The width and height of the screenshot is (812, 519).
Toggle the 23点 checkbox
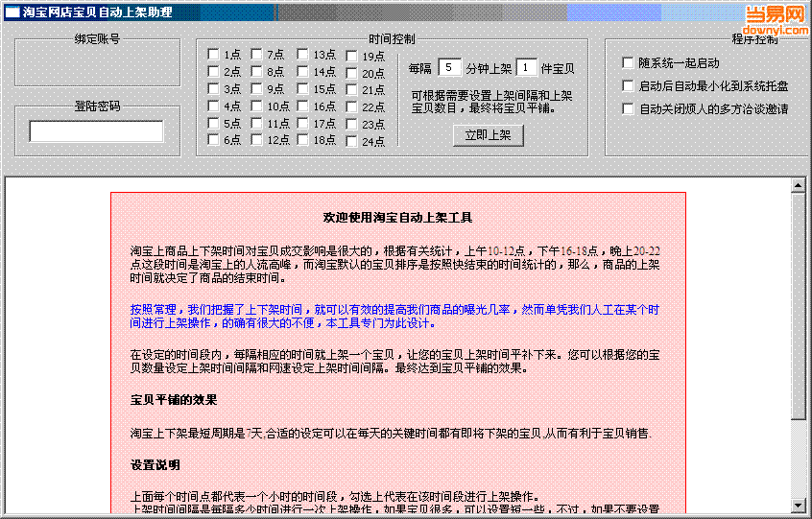351,124
